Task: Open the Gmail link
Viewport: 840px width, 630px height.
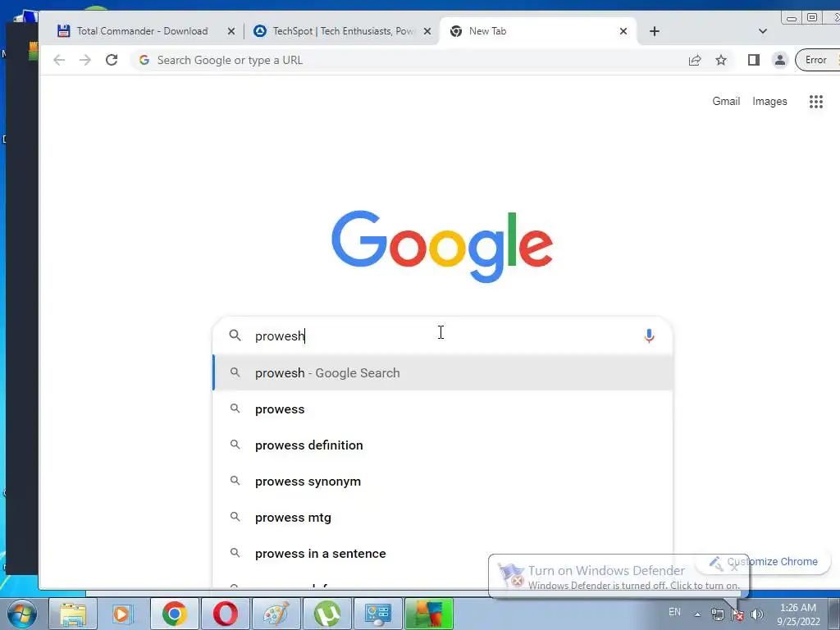Action: click(726, 101)
